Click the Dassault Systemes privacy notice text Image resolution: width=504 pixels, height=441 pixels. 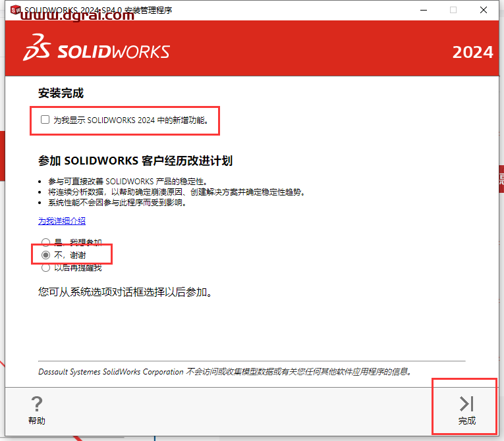point(225,372)
